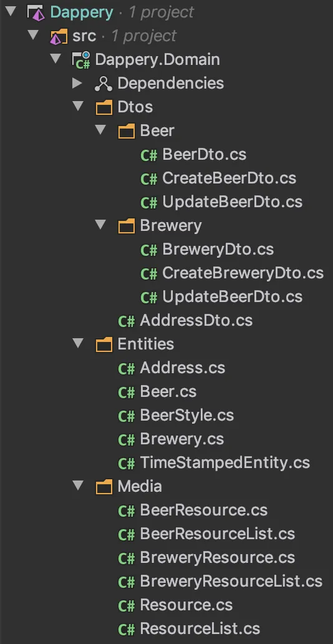This screenshot has width=333, height=644.
Task: Collapse the Dappery solution node arrow
Action: pyautogui.click(x=11, y=12)
